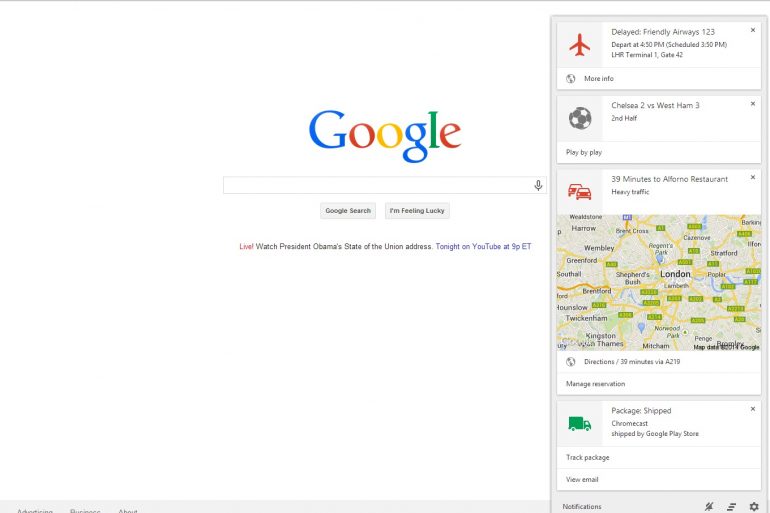Screen dimensions: 770x513
Task: Toggle do-not-disturb with the muted bell icon
Action: pos(709,507)
